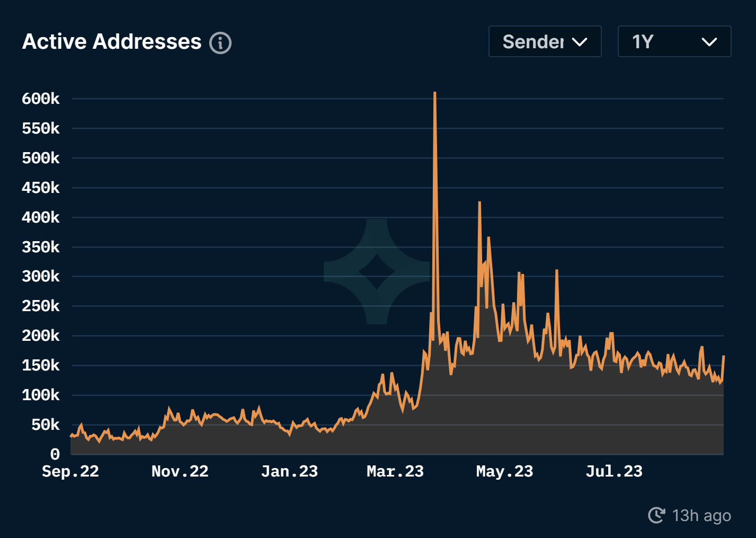Screen dimensions: 756x538
Task: Click the 200k y-axis label
Action: coord(41,336)
